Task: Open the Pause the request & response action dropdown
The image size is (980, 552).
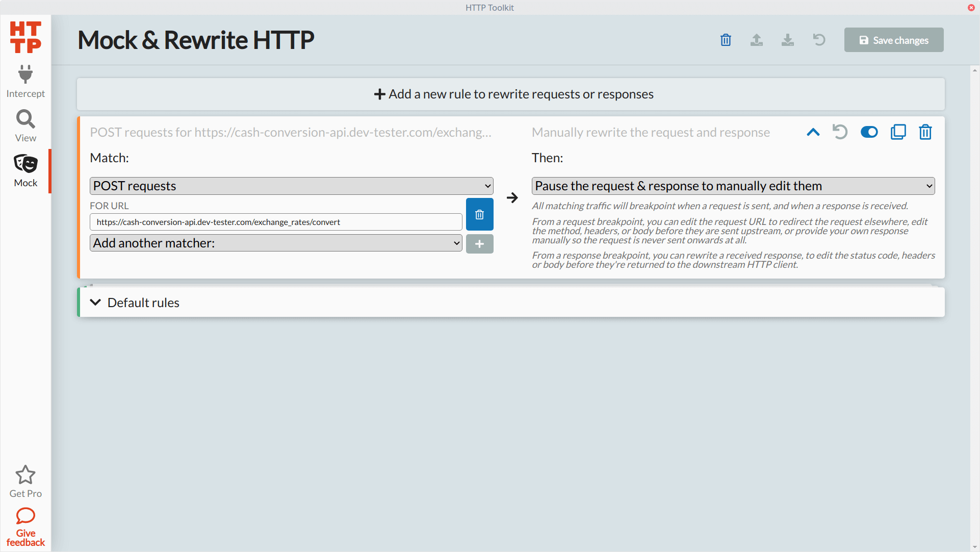Action: coord(733,186)
